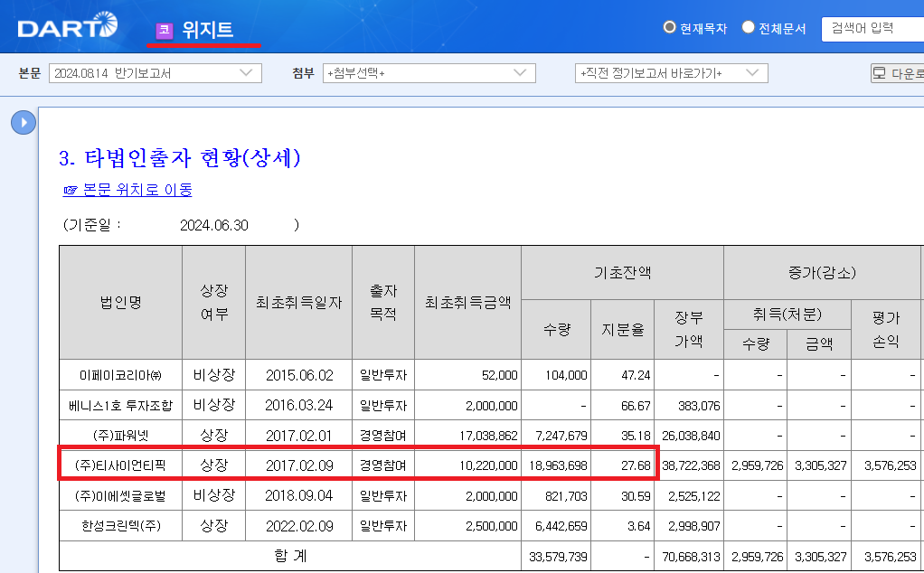
Task: Click the (주)이에셋글로벌 cell
Action: [121, 496]
